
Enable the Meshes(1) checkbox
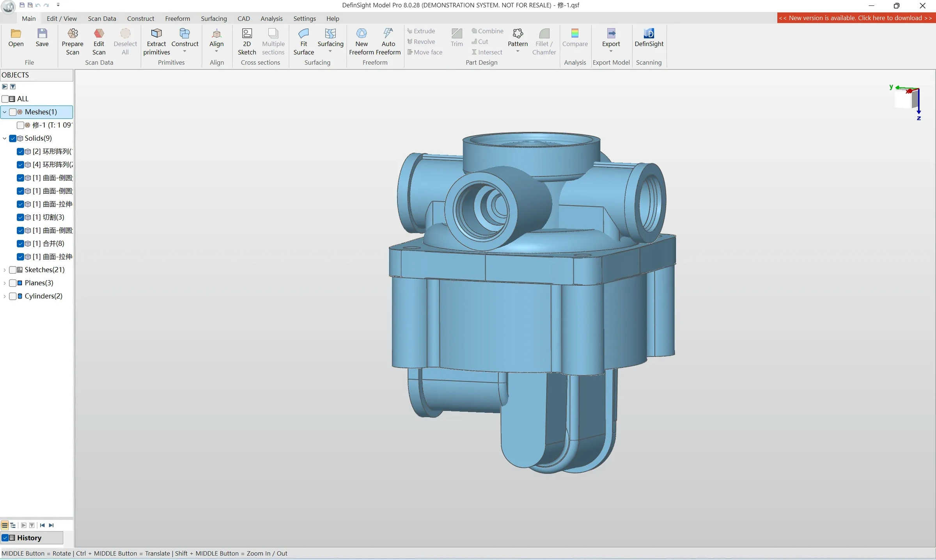coord(13,112)
